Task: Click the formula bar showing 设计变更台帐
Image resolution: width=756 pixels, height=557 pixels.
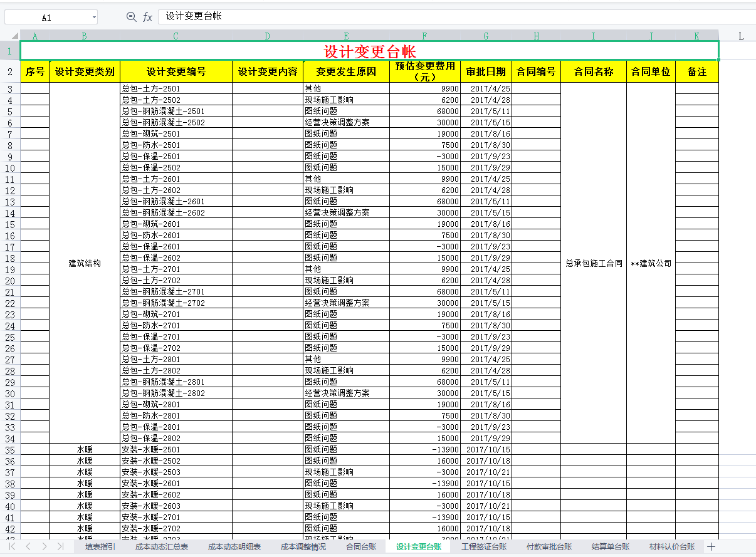Action: click(456, 17)
